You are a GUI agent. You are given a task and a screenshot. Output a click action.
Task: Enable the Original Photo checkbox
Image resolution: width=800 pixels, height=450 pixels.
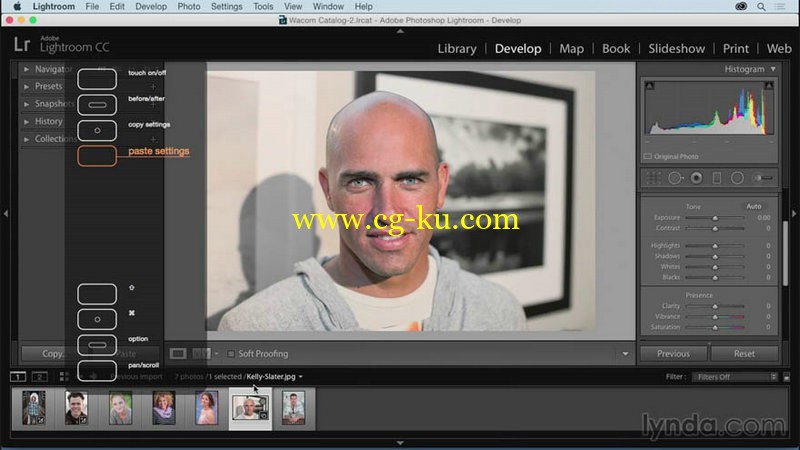coord(648,157)
